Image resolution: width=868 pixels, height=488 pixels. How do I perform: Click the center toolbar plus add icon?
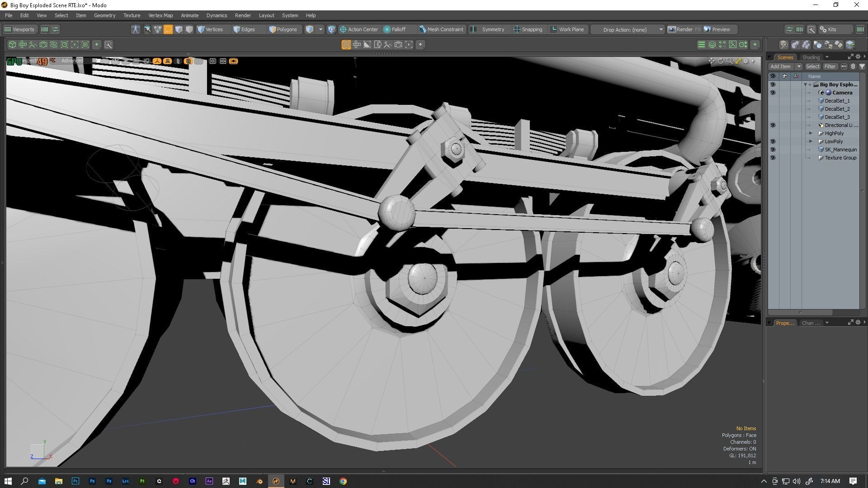tap(420, 45)
